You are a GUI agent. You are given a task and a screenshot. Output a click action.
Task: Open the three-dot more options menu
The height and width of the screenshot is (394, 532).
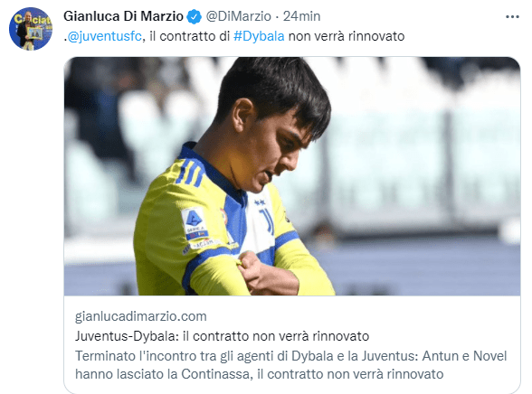(512, 16)
